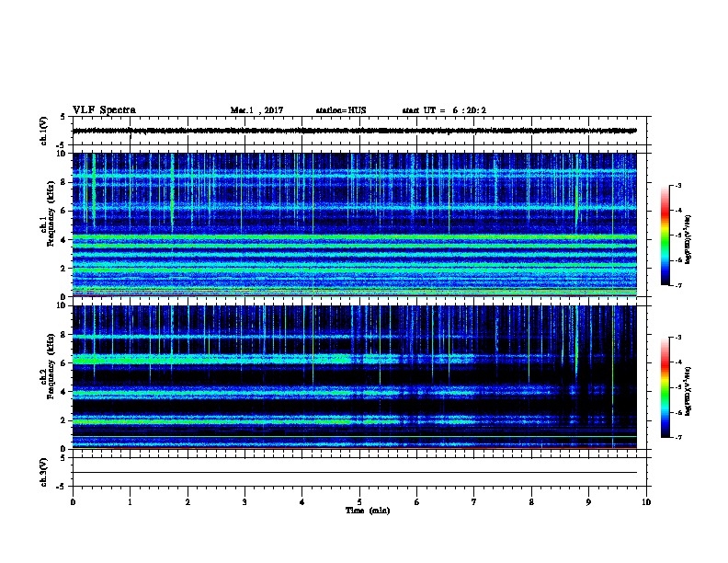The height and width of the screenshot is (563, 728).
Task: Click the time axis tick label 5
Action: (x=359, y=502)
